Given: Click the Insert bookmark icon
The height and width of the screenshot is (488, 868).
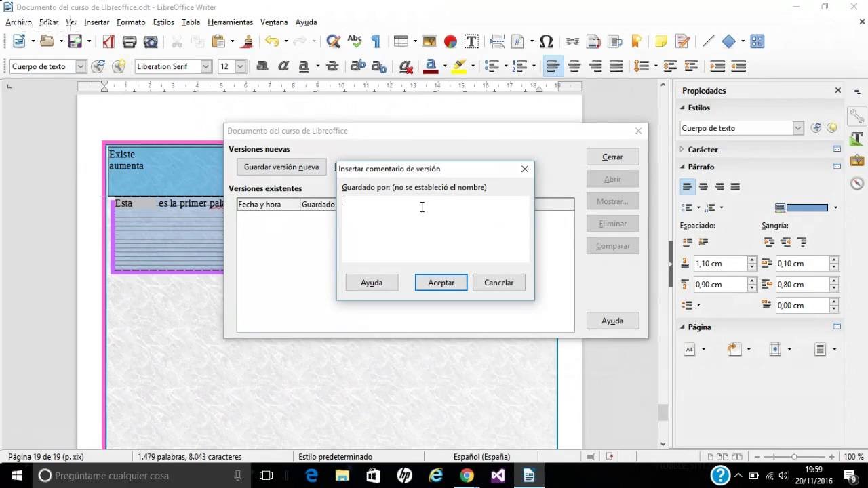Looking at the screenshot, I should tap(636, 41).
